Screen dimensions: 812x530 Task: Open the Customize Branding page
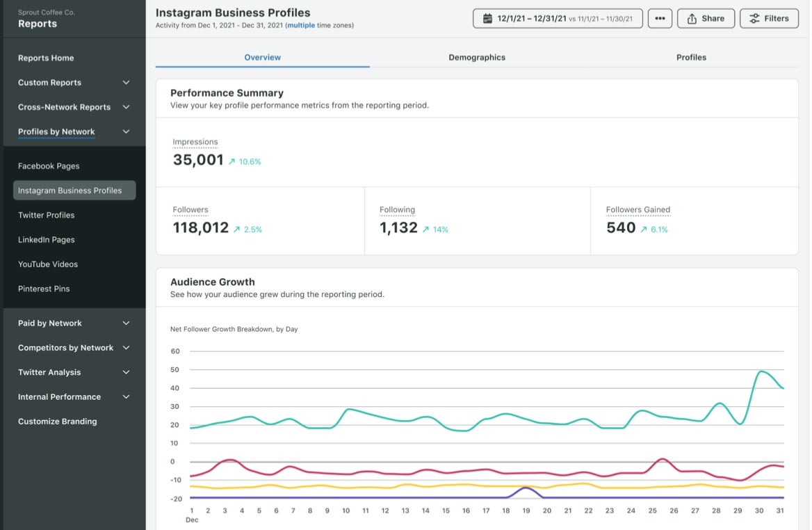(x=57, y=421)
